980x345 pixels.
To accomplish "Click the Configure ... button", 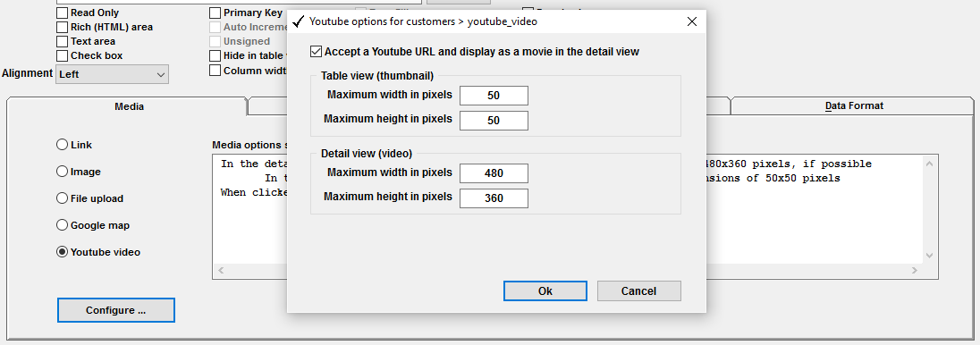I will coord(115,311).
